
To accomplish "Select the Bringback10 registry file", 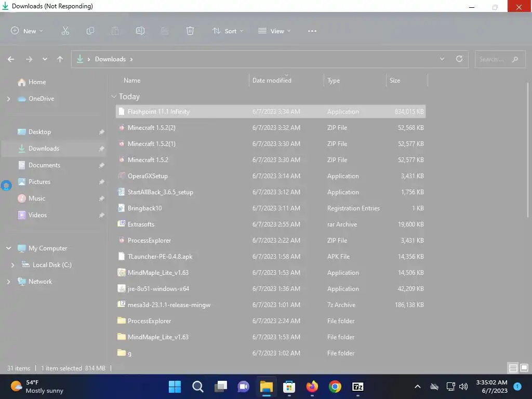I will pyautogui.click(x=270, y=208).
